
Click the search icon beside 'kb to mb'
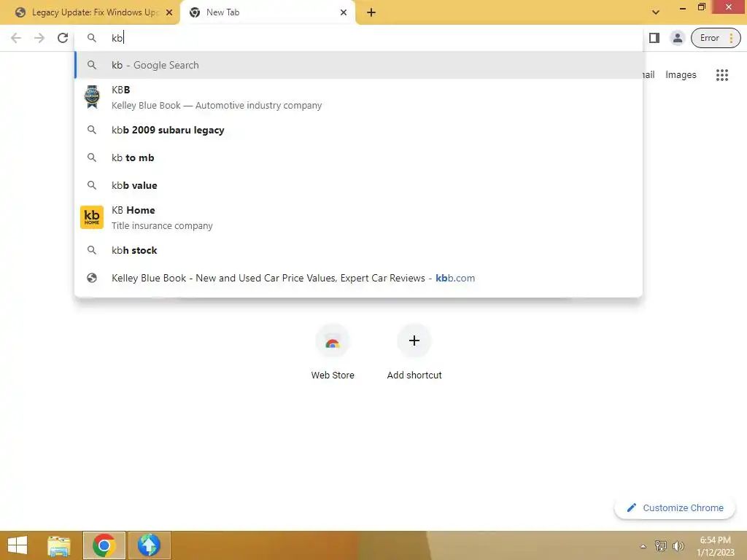(x=92, y=157)
